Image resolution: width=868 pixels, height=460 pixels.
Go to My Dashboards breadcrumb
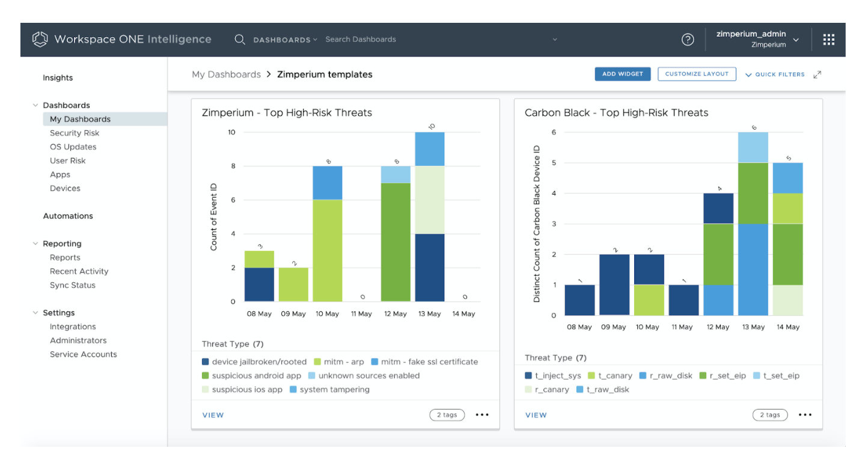[226, 74]
